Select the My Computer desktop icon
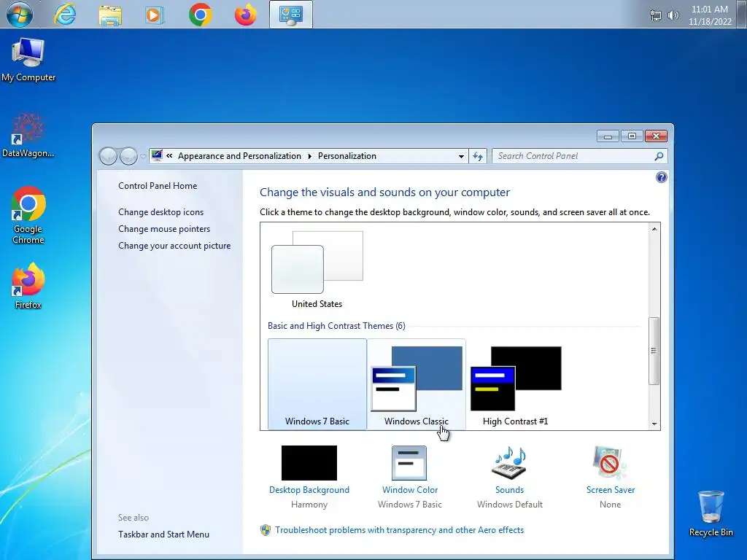747x560 pixels. [x=28, y=60]
